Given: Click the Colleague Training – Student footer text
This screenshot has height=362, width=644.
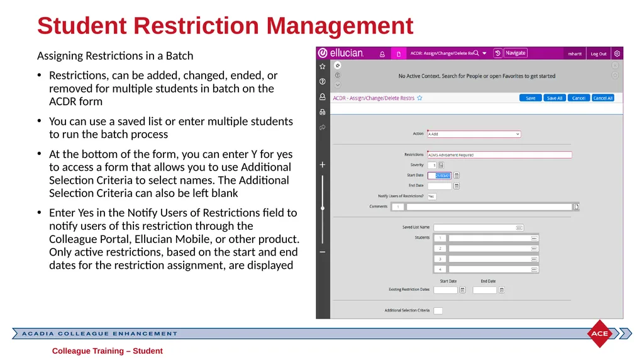Looking at the screenshot, I should (x=107, y=351).
